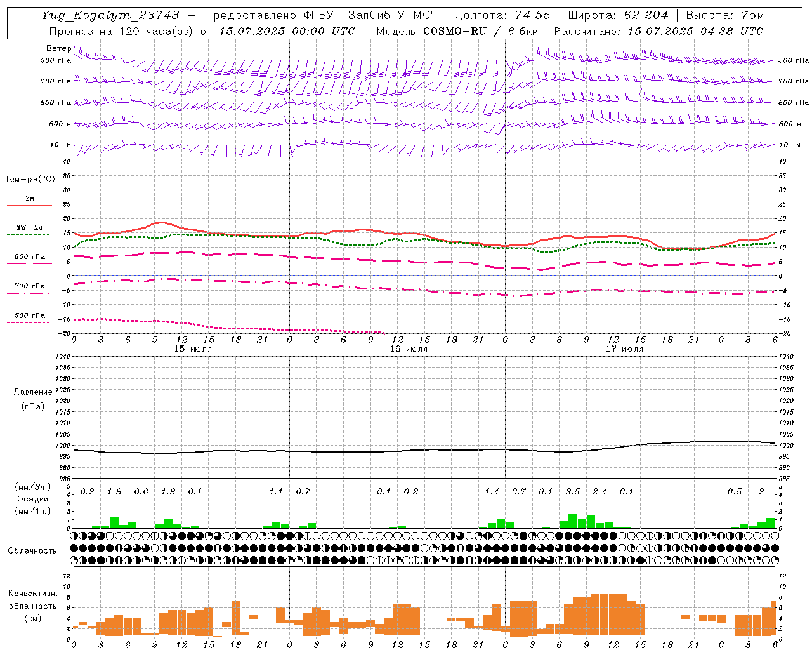Click the '500 м' wind level label on left
This screenshot has height=650, width=812.
(60, 124)
